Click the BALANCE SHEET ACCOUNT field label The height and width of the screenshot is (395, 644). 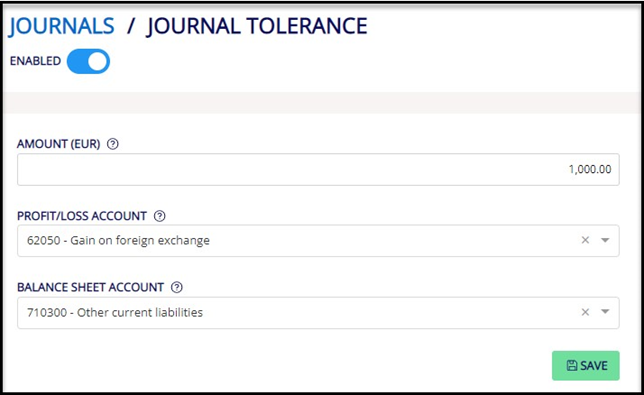click(91, 287)
